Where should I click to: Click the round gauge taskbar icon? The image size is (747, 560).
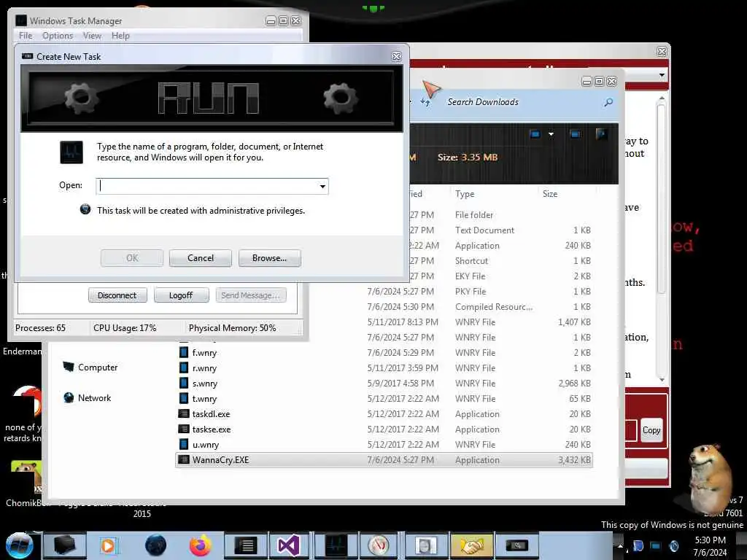pyautogui.click(x=379, y=545)
